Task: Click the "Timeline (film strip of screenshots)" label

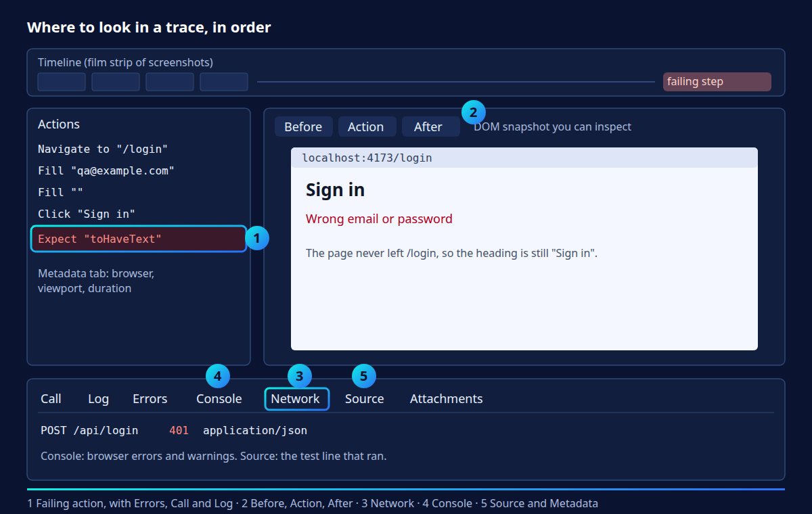Action: coord(125,62)
